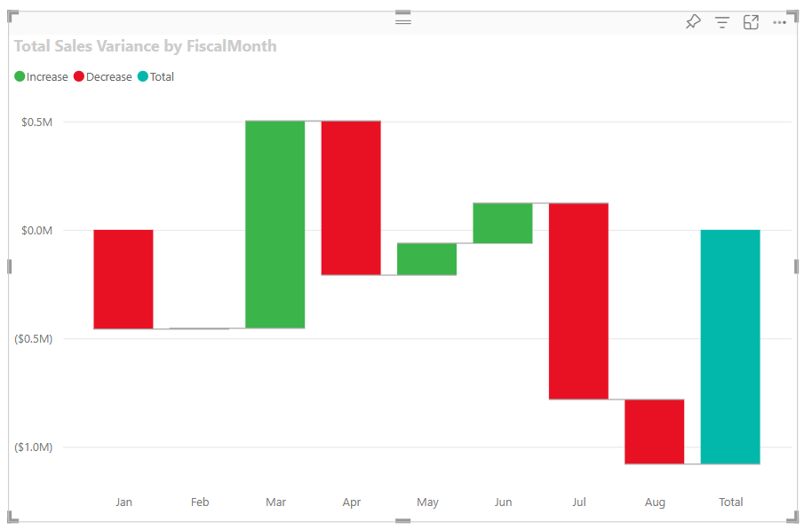Open the More options menu
812x530 pixels.
780,22
